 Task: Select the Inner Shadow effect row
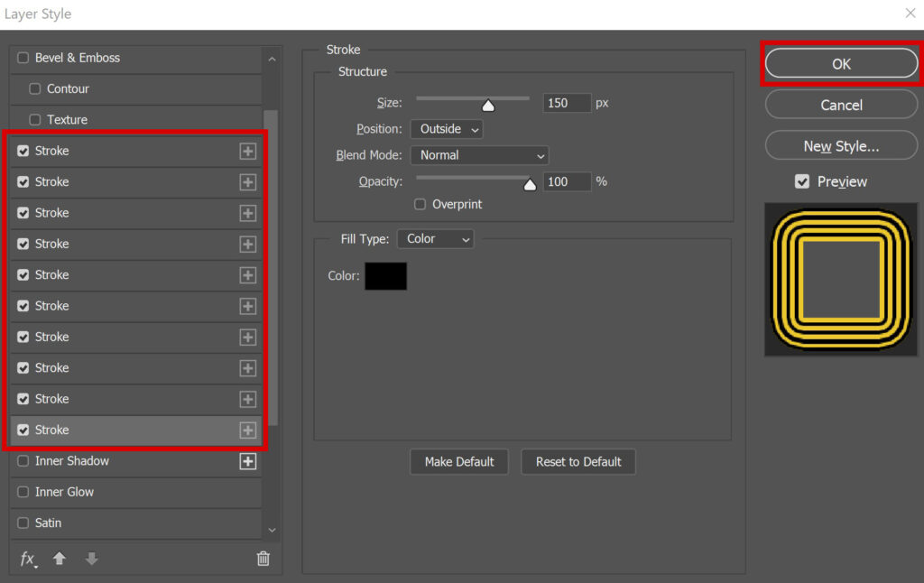(136, 461)
